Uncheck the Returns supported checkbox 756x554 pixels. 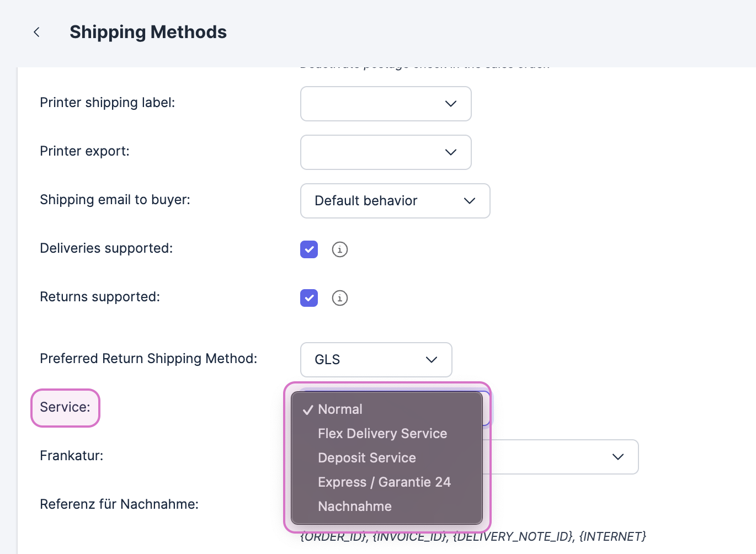pos(309,298)
